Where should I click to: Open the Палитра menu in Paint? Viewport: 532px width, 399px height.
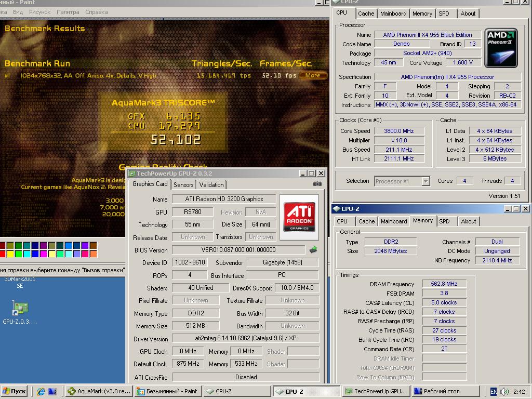point(68,12)
